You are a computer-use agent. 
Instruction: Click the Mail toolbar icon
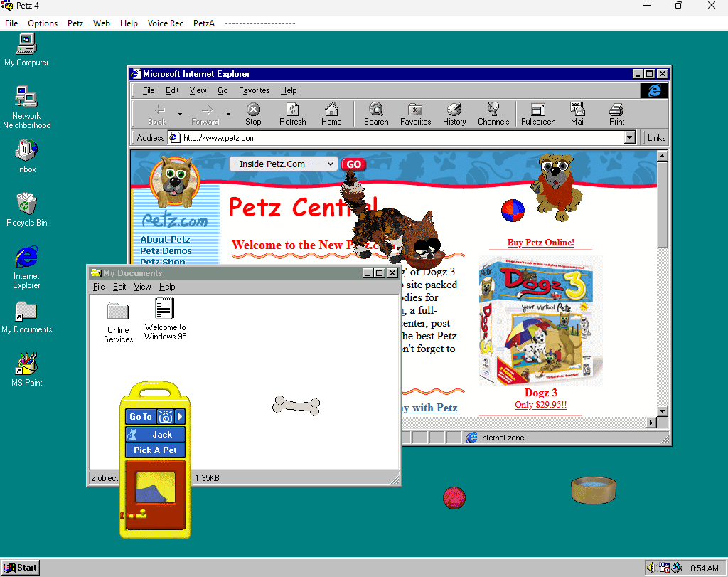[577, 113]
